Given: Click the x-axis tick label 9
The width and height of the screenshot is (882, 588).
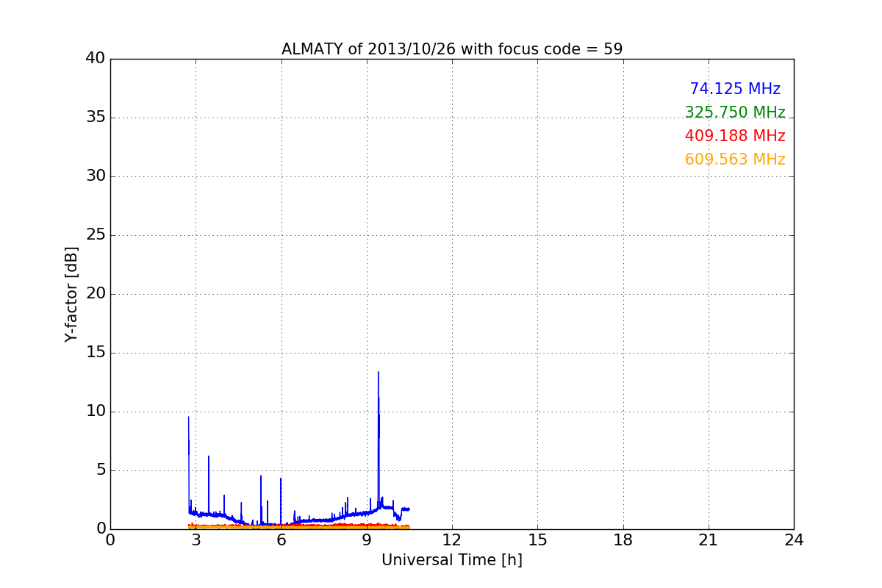Looking at the screenshot, I should coord(367,540).
